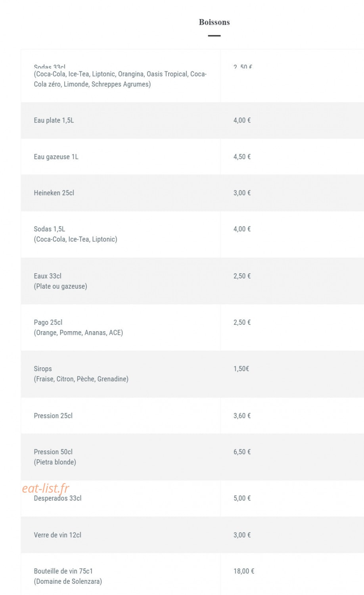The image size is (364, 595).
Task: Click the eat-list.fr watermark link
Action: pyautogui.click(x=46, y=488)
